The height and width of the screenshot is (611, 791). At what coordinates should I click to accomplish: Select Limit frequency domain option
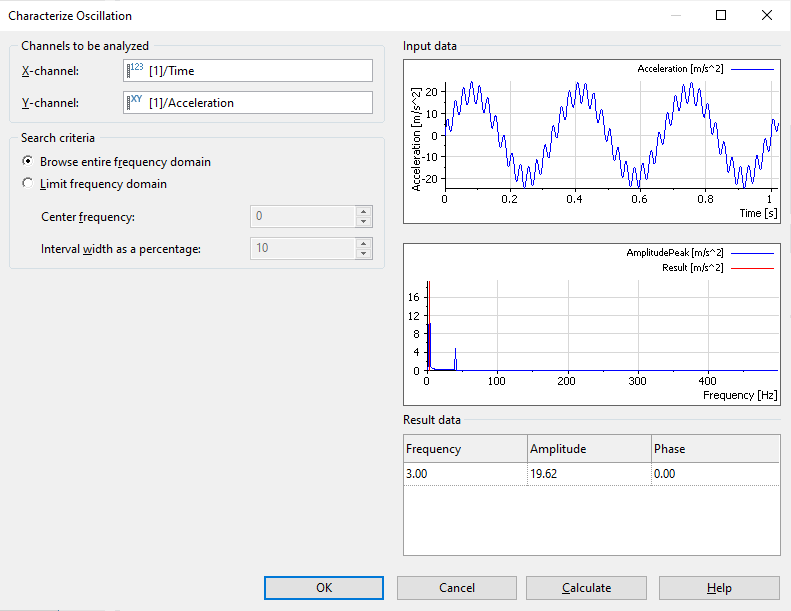(28, 184)
